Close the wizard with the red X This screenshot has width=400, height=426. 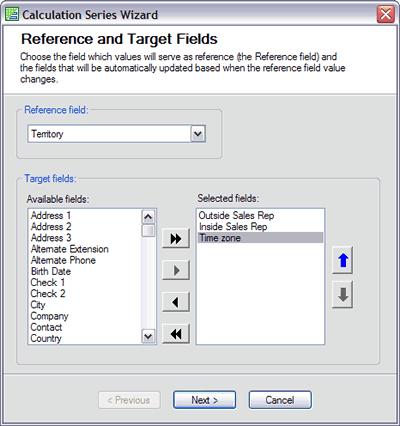386,14
